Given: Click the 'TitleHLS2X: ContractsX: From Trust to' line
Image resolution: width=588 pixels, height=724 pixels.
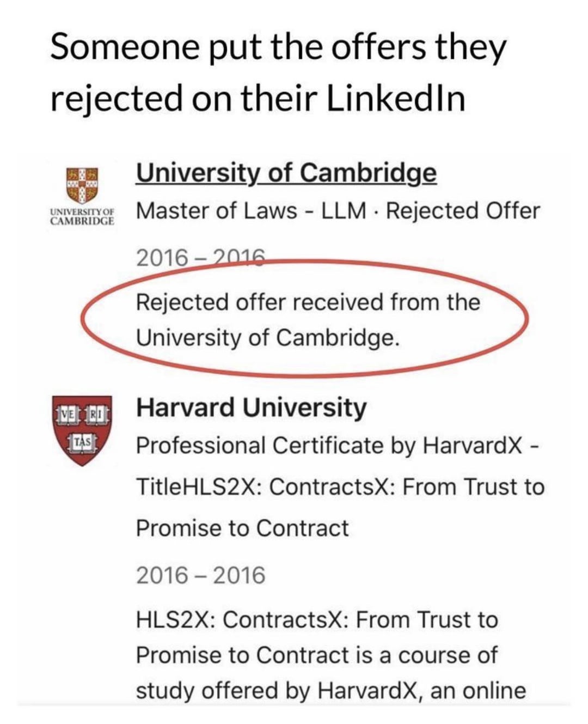Looking at the screenshot, I should pyautogui.click(x=340, y=486).
